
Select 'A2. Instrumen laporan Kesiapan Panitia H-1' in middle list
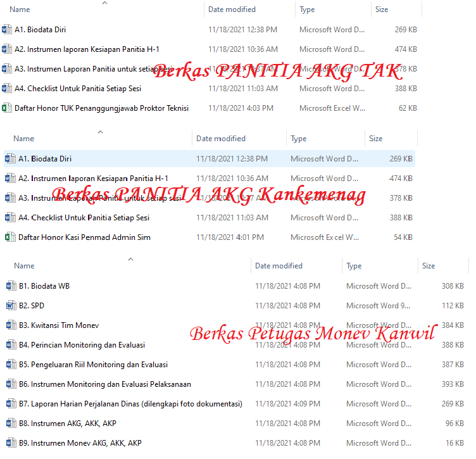93,178
